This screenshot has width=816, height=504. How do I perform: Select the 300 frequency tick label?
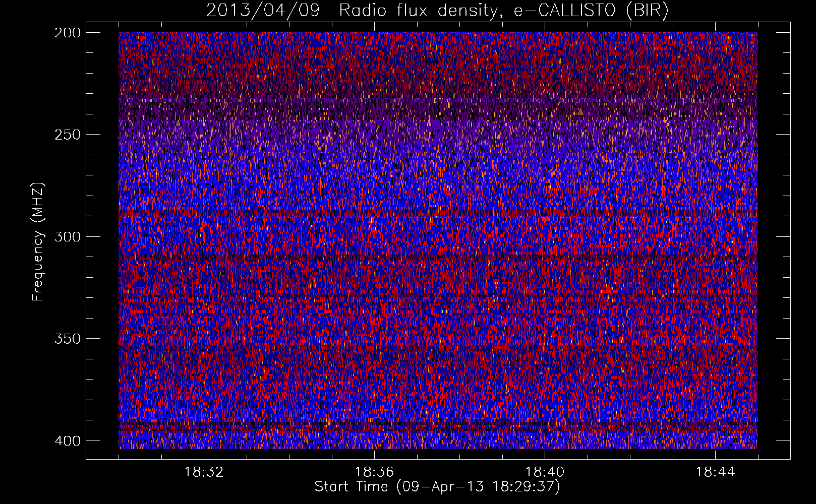68,236
